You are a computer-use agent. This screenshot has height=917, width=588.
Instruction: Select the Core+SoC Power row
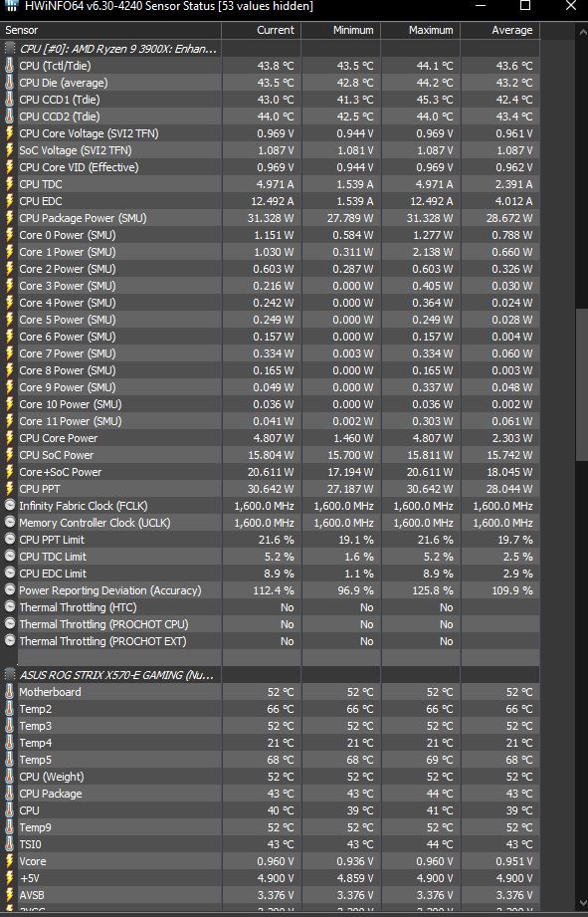270,472
